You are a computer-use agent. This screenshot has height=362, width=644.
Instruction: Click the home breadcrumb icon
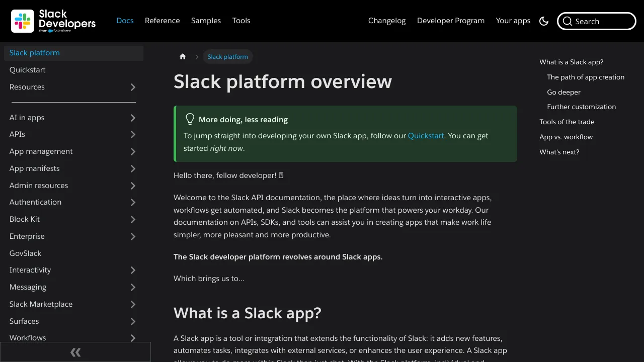click(183, 57)
